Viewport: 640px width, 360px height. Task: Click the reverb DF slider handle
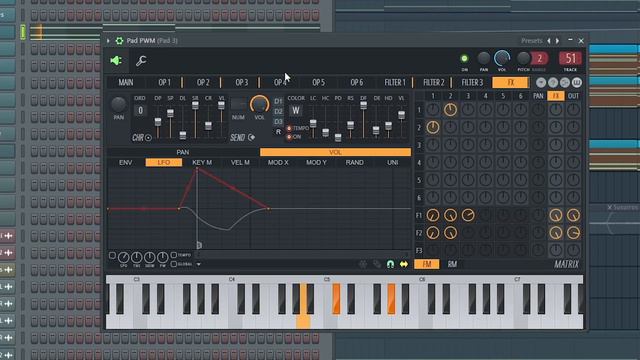pos(363,105)
